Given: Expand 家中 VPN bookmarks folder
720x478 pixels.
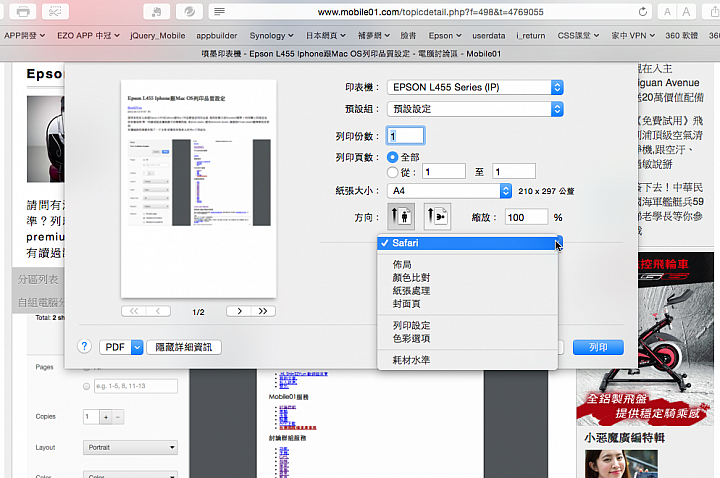Looking at the screenshot, I should coord(633,35).
